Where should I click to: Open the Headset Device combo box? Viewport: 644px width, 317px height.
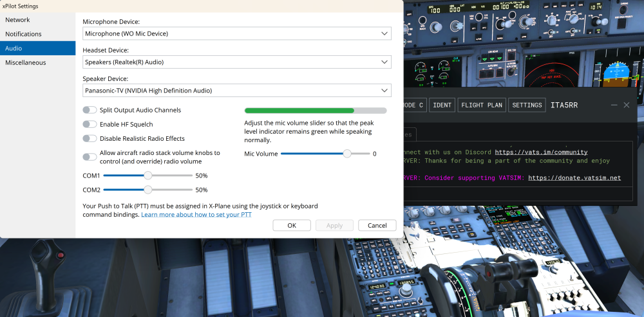click(x=236, y=62)
